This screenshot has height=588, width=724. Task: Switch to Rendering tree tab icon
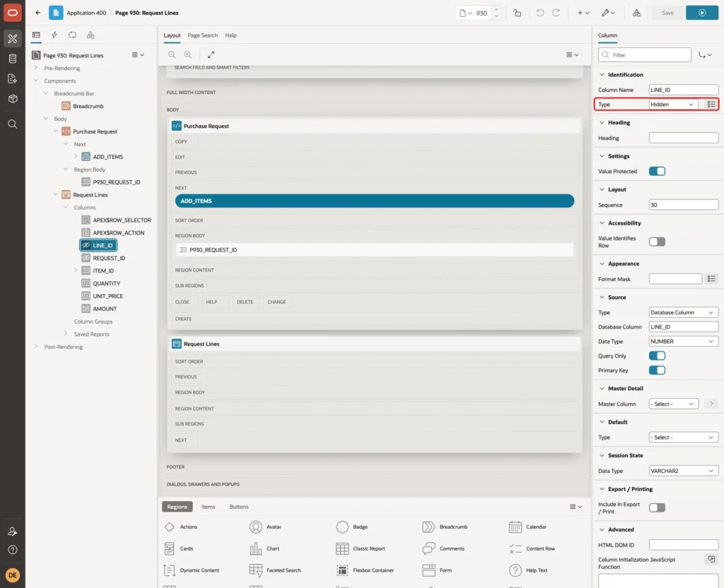pos(36,35)
